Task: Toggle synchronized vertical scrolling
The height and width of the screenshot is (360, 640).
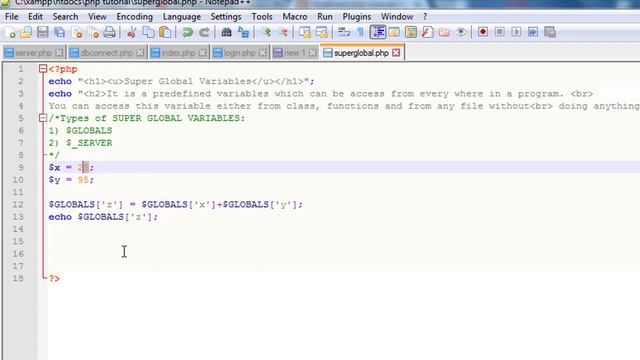Action: (x=305, y=32)
